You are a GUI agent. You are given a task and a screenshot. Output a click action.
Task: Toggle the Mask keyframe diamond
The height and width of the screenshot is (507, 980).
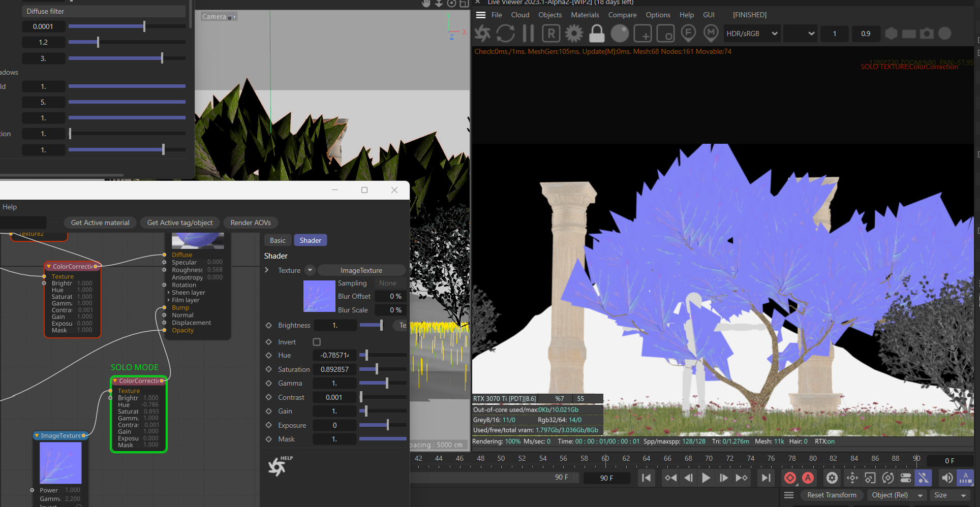269,439
